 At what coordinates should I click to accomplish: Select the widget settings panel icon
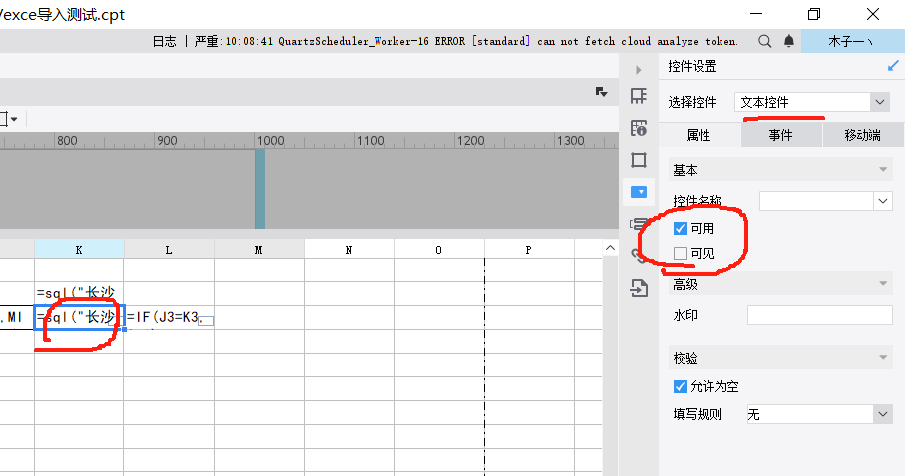[x=639, y=192]
